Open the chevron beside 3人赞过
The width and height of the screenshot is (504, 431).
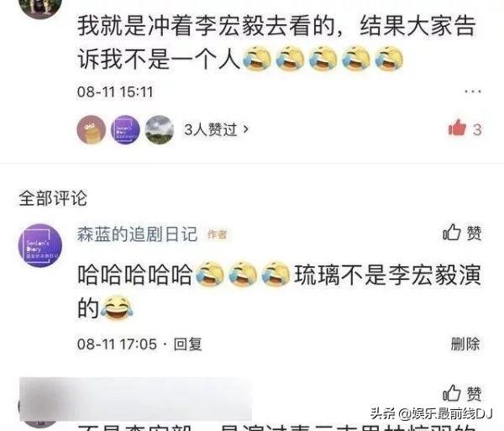[246, 129]
